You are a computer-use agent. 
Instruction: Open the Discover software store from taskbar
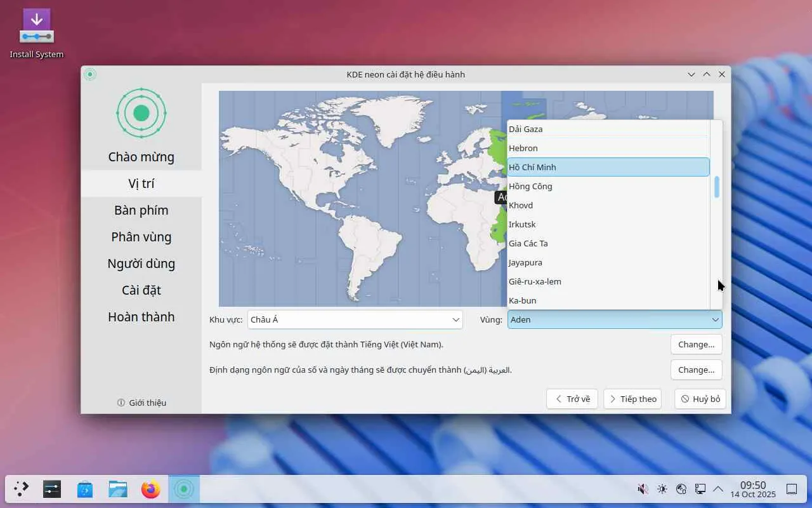click(85, 489)
